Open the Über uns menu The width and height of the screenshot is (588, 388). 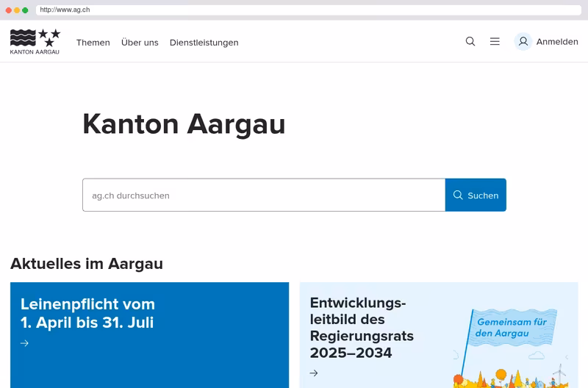tap(140, 43)
